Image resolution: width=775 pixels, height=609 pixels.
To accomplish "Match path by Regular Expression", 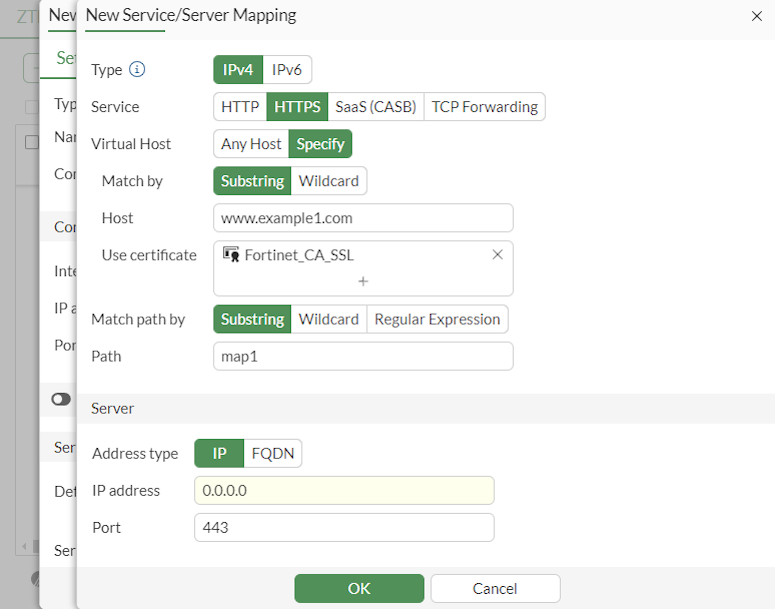I will pos(436,319).
